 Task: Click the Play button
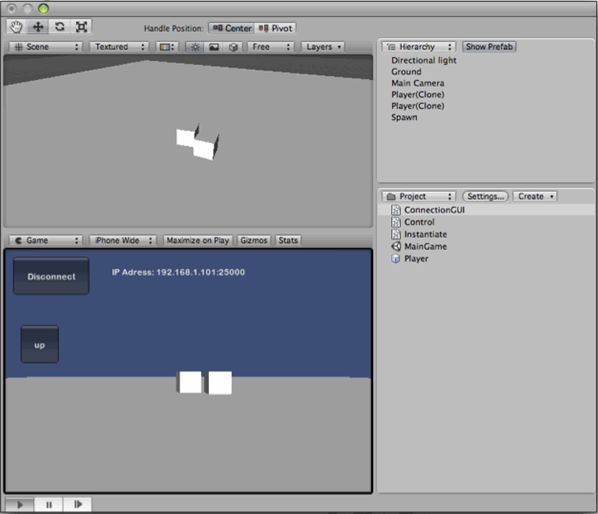click(x=20, y=504)
